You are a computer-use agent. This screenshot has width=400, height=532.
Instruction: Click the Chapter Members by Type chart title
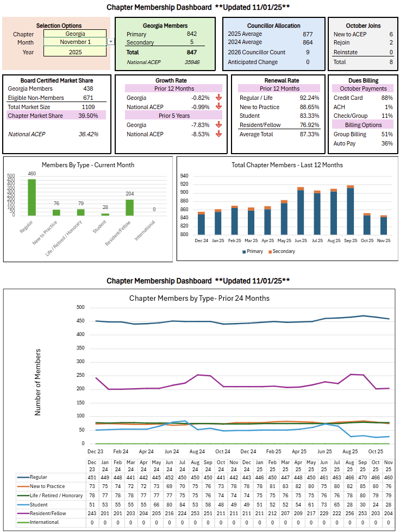pos(199,298)
